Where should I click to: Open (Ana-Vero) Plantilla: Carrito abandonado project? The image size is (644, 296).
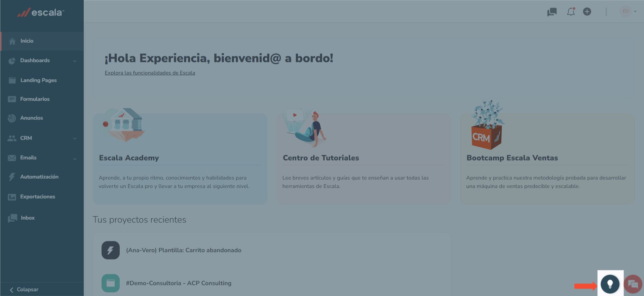184,250
